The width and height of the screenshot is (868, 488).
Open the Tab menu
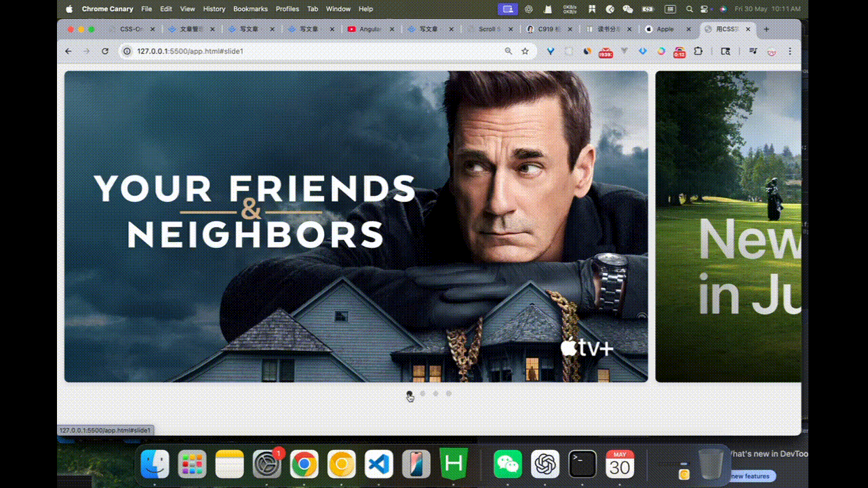tap(313, 9)
